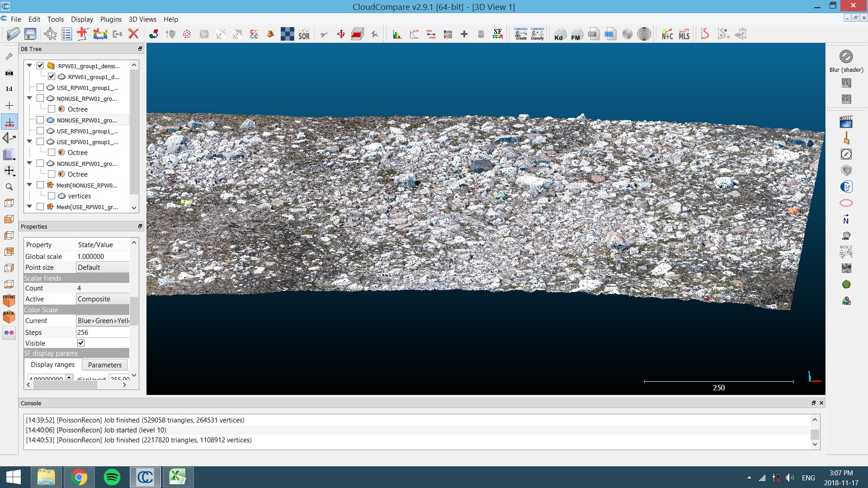Check the vertices checkbox
The image size is (868, 488).
(x=52, y=196)
